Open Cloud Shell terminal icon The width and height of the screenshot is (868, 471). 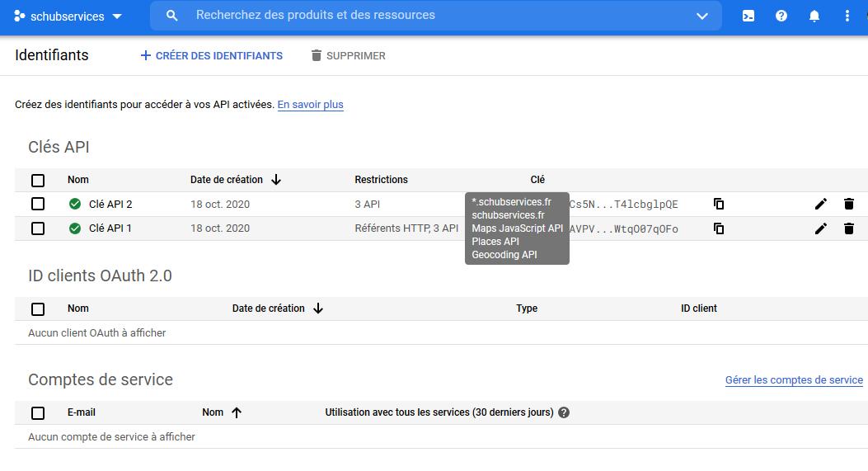point(748,16)
